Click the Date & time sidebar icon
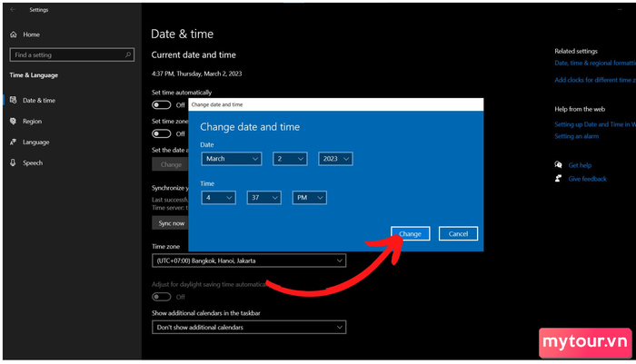 [14, 100]
